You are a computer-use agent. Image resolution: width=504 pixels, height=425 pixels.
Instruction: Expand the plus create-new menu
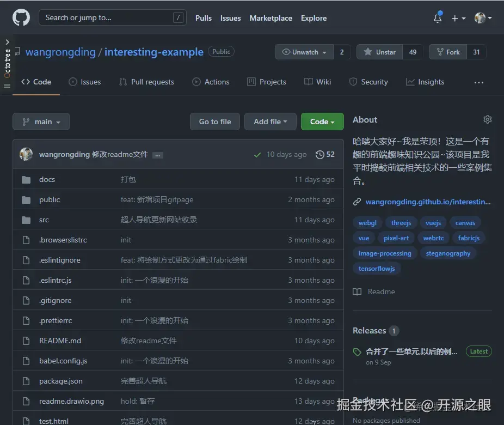pyautogui.click(x=458, y=19)
